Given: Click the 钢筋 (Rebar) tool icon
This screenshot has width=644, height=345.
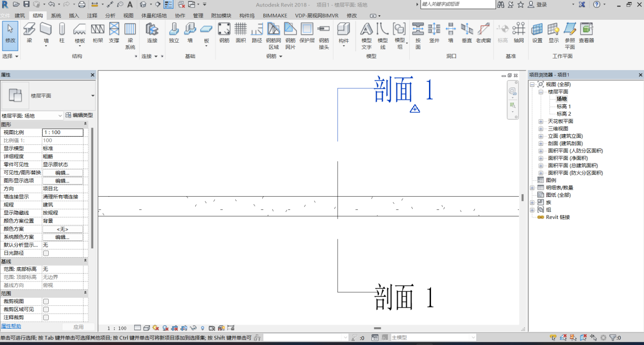Looking at the screenshot, I should [x=224, y=29].
